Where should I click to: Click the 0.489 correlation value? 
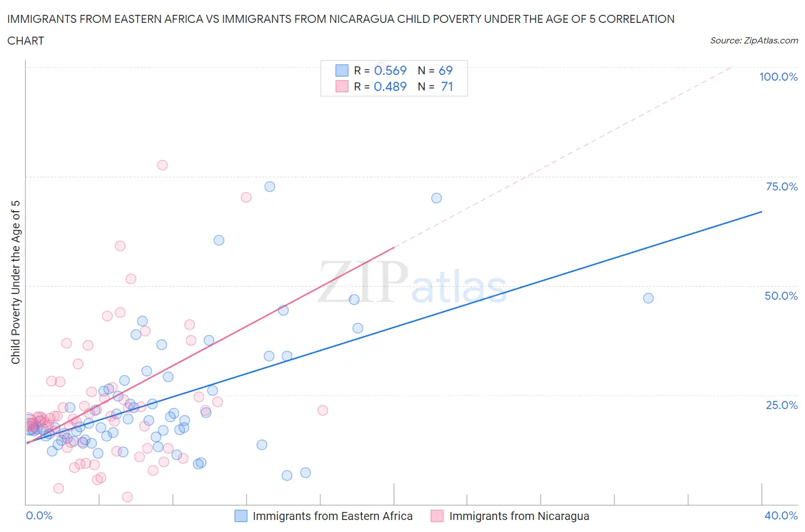coord(390,86)
